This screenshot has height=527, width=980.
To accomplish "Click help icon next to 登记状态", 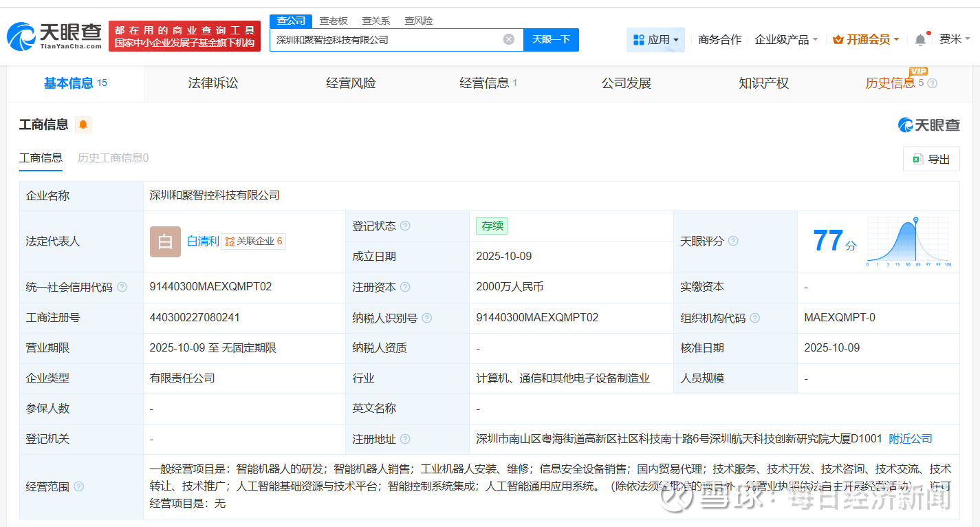I will (405, 226).
